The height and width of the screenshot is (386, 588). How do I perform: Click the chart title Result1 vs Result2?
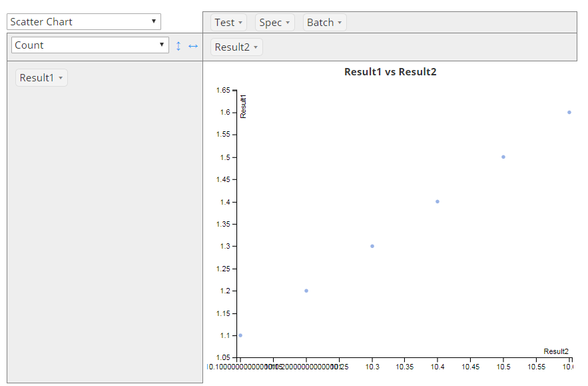(x=390, y=72)
